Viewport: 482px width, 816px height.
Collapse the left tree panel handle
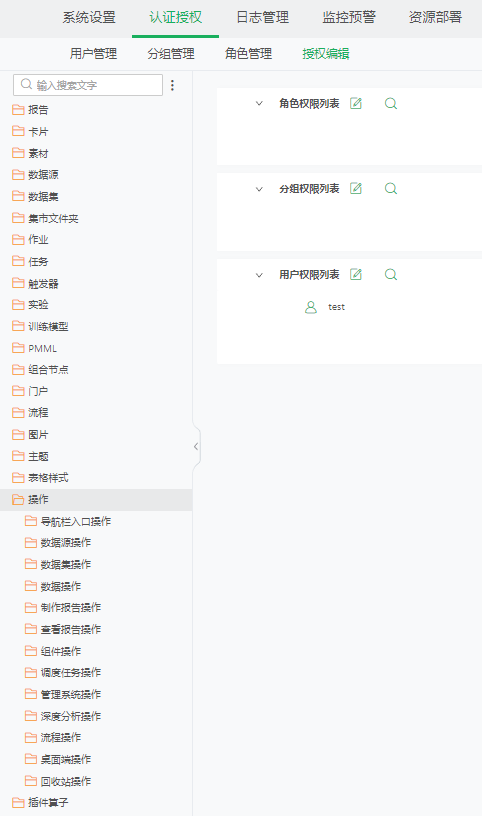(196, 447)
